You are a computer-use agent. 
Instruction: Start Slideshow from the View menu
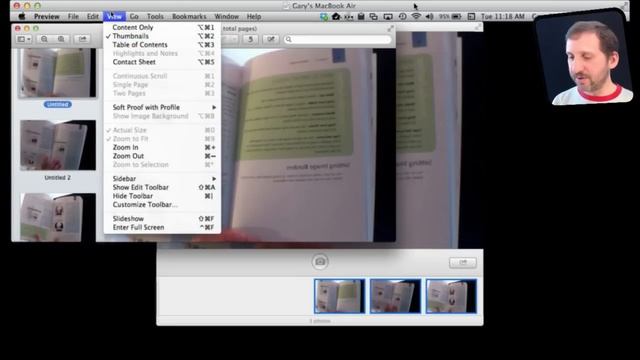tap(162, 219)
